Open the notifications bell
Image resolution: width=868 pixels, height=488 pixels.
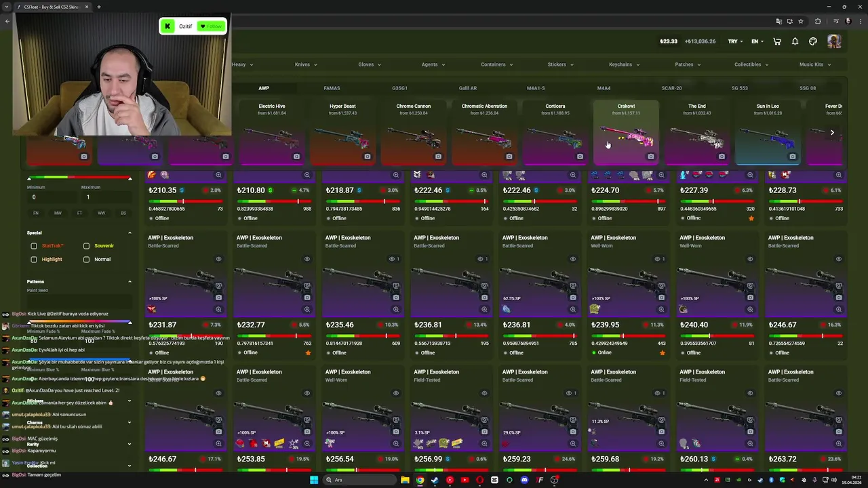tap(795, 41)
